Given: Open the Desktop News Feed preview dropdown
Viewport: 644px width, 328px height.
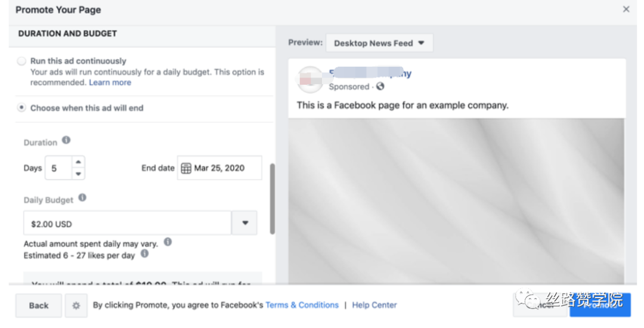Looking at the screenshot, I should pos(379,43).
